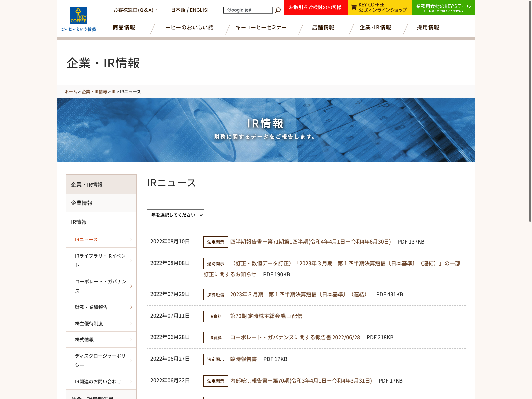Open the 店舗情報 navigation menu
The width and height of the screenshot is (532, 399).
(323, 28)
